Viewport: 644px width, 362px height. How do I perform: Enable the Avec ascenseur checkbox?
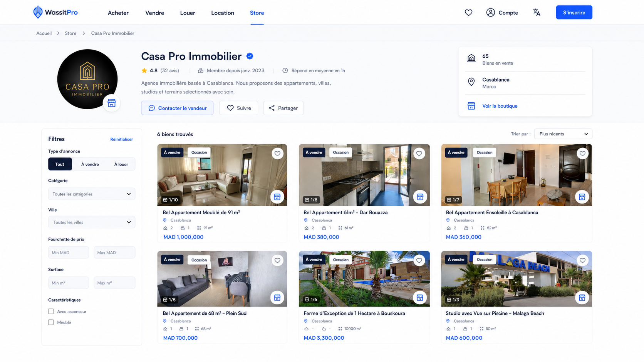(x=51, y=311)
